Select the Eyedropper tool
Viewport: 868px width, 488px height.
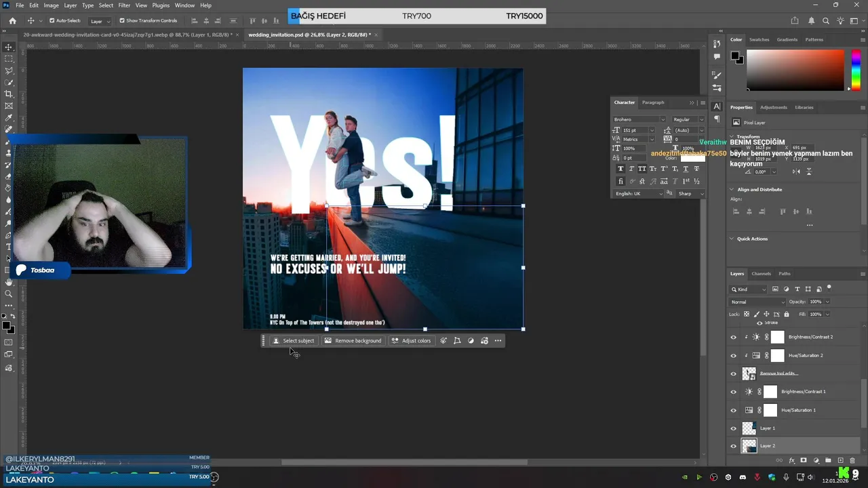tap(9, 117)
